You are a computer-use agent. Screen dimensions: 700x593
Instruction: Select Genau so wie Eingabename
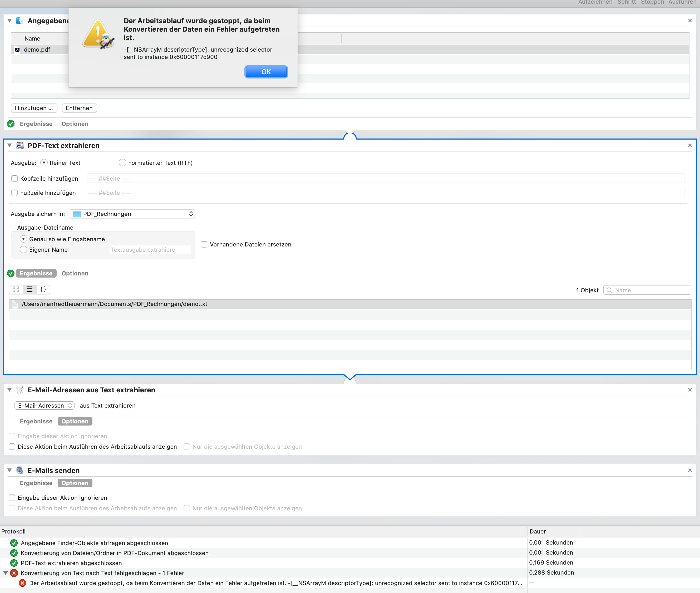pos(23,239)
